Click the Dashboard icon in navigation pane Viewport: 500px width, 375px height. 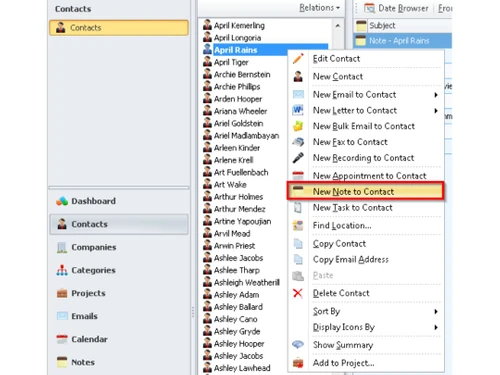tap(62, 201)
